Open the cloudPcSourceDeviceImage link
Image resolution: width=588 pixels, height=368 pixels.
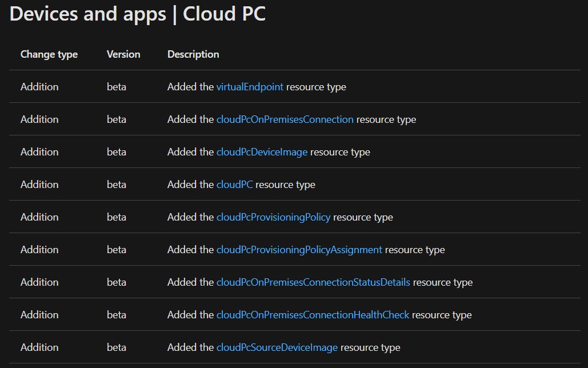277,347
